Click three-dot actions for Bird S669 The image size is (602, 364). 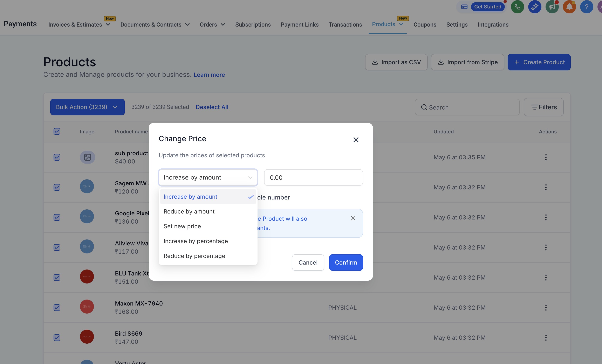(x=546, y=338)
